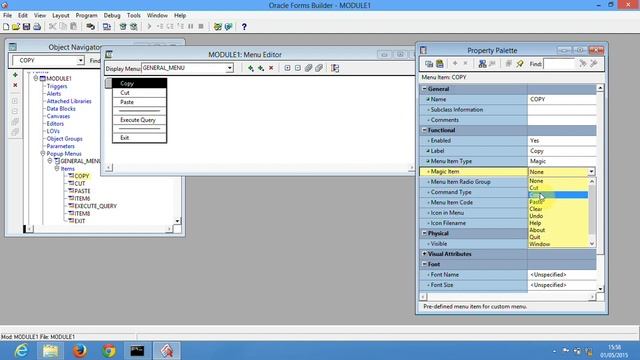Collapse the MODULE1 tree node
Image resolution: width=640 pixels, height=360 pixels.
[x=36, y=78]
